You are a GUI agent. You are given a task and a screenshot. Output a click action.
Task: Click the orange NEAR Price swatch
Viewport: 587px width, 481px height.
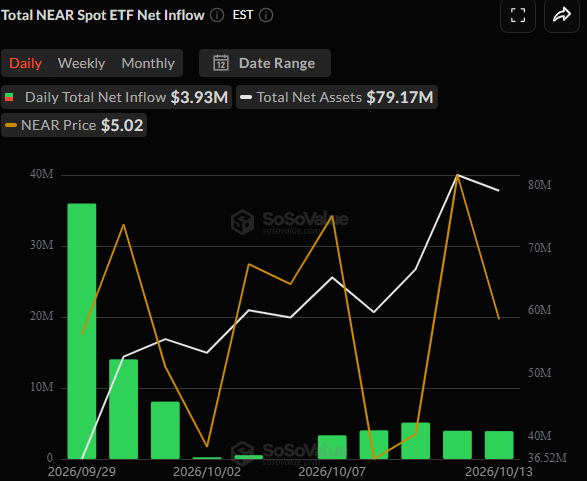pos(11,125)
